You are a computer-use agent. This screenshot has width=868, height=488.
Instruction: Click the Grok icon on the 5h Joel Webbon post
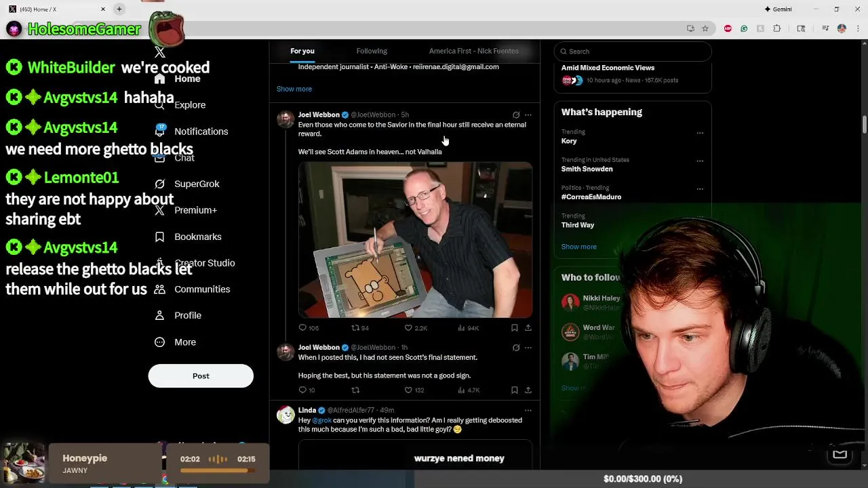[516, 115]
